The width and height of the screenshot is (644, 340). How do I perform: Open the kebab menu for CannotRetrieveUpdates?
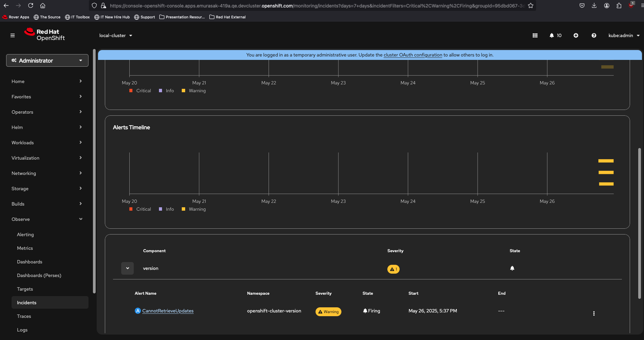pos(594,313)
